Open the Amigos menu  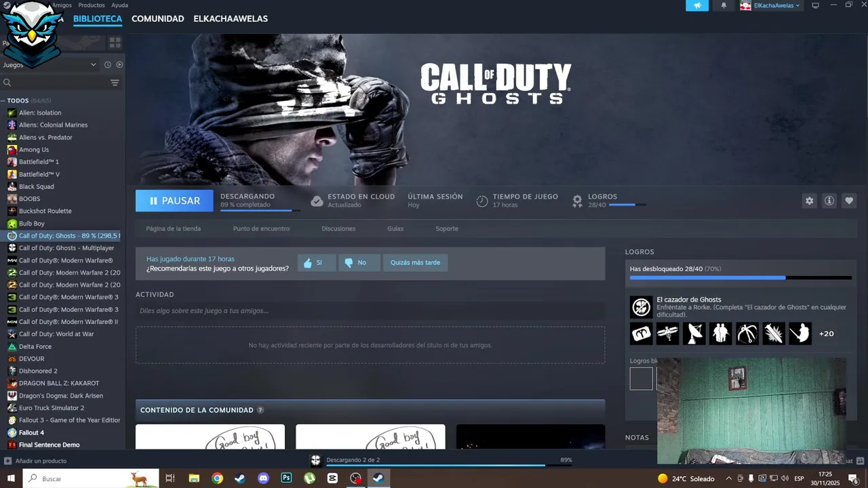[62, 5]
